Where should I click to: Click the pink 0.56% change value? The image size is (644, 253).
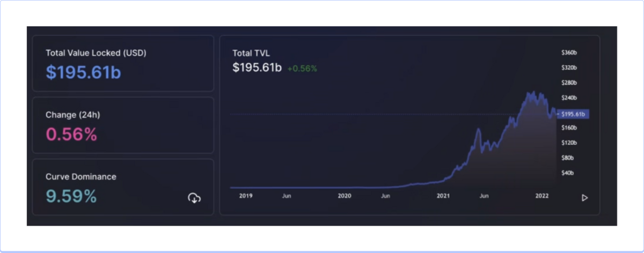pyautogui.click(x=71, y=134)
